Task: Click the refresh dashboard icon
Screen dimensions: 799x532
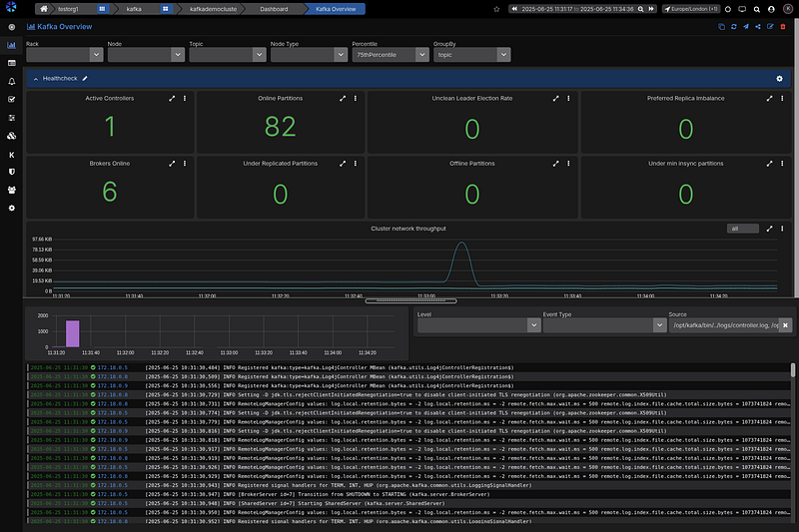Action: click(x=734, y=26)
